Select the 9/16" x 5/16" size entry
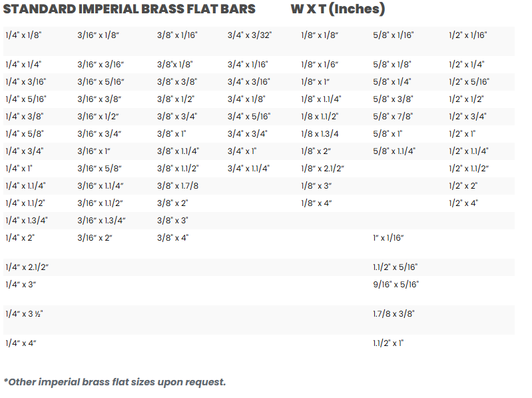 [x=396, y=285]
